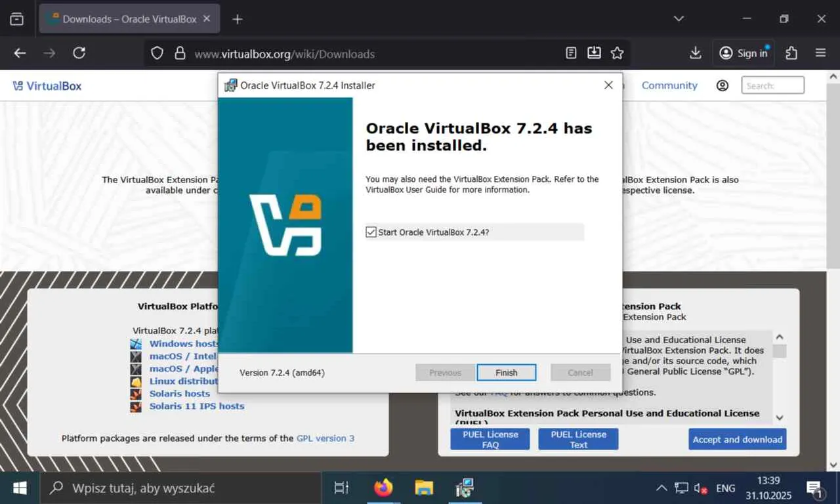This screenshot has width=840, height=504.
Task: Open the Windows notification center
Action: point(815,488)
